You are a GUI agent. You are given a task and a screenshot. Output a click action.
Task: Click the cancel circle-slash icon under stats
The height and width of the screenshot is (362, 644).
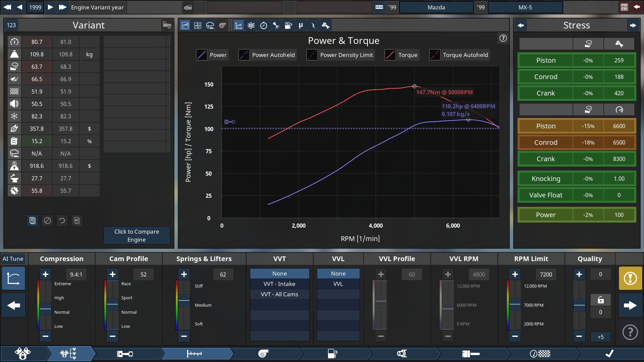(x=47, y=221)
